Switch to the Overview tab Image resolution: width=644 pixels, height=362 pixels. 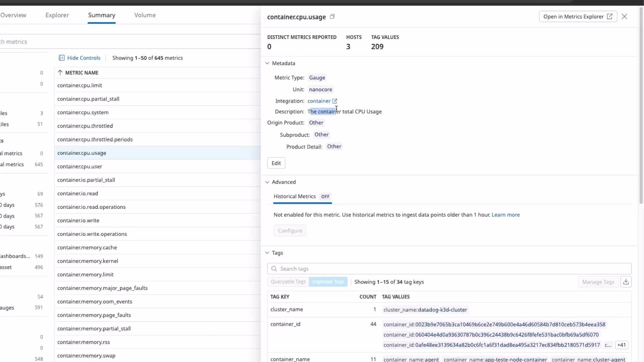tap(13, 15)
